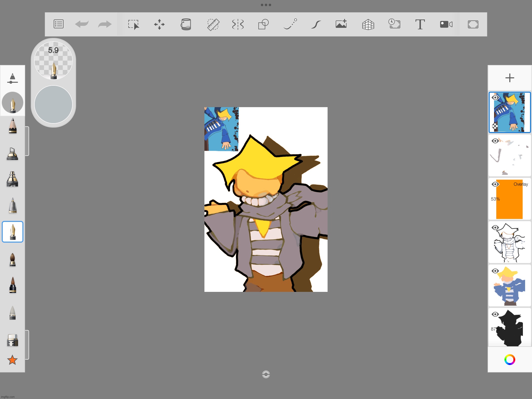Expand the brush library handle

[27, 141]
